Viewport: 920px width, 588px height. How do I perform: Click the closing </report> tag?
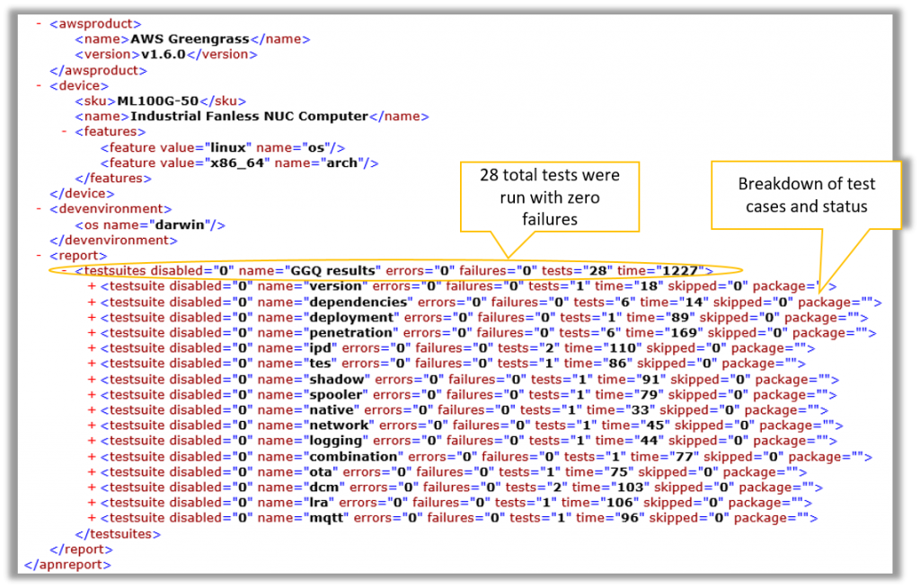pos(81,550)
